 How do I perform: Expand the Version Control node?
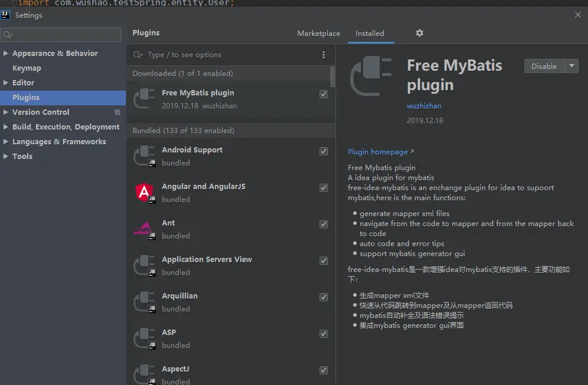[6, 112]
